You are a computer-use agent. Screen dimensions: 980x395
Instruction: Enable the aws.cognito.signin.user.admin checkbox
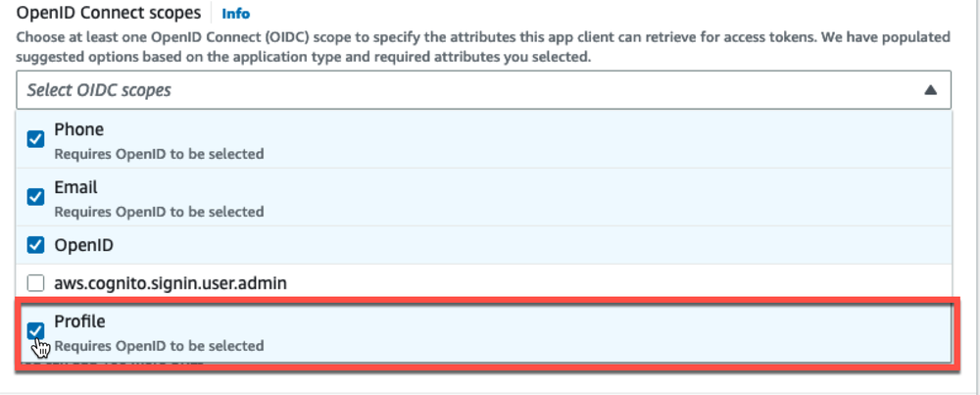pyautogui.click(x=36, y=283)
